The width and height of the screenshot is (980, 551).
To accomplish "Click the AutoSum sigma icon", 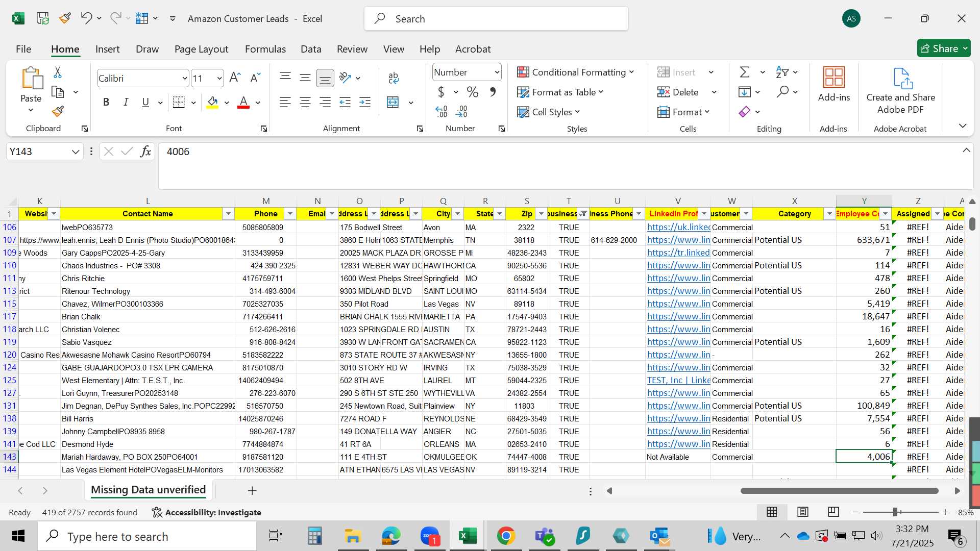I will tap(745, 72).
